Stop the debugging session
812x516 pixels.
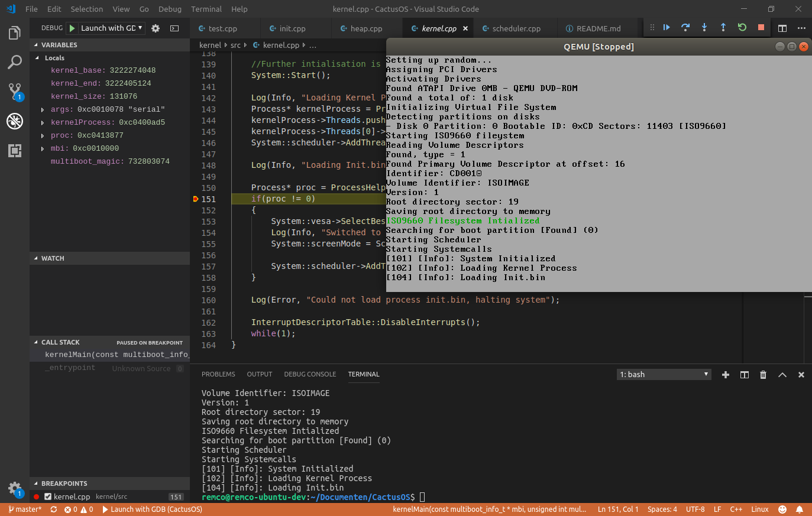click(761, 28)
